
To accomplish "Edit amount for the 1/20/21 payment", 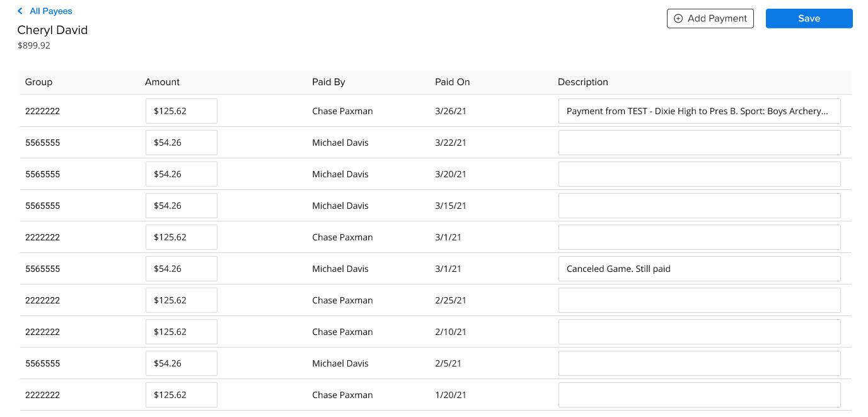I will 182,395.
